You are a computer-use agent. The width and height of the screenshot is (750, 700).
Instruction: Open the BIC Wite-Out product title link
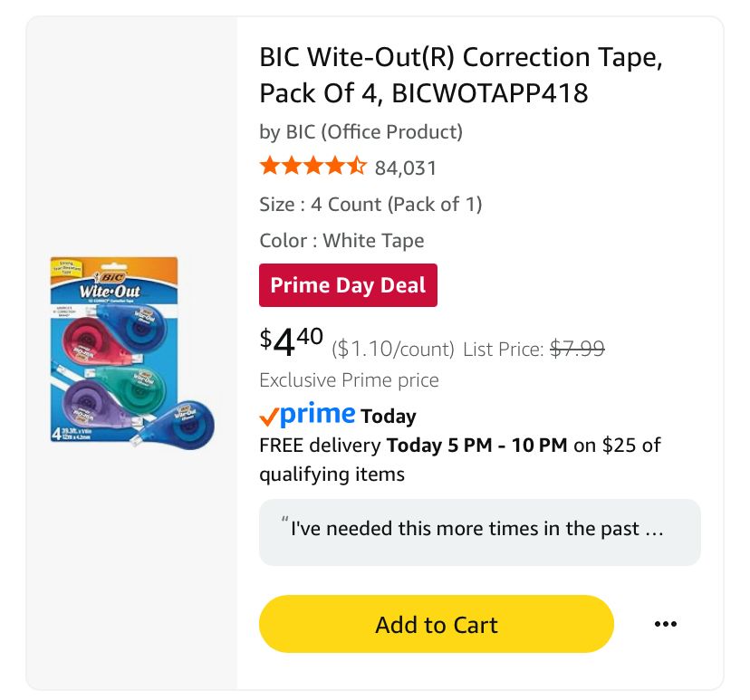pyautogui.click(x=461, y=75)
